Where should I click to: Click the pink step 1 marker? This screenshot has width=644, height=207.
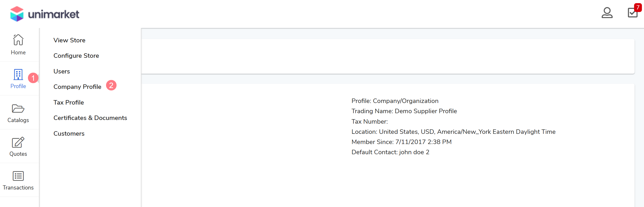pyautogui.click(x=33, y=78)
